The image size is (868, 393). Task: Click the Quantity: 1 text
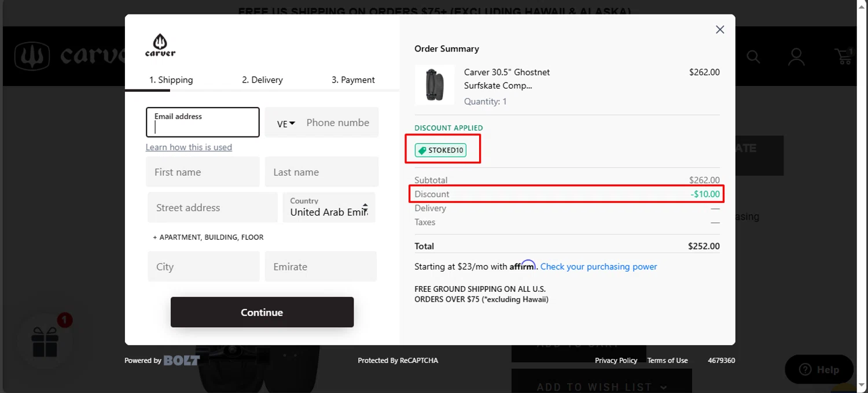click(x=486, y=102)
